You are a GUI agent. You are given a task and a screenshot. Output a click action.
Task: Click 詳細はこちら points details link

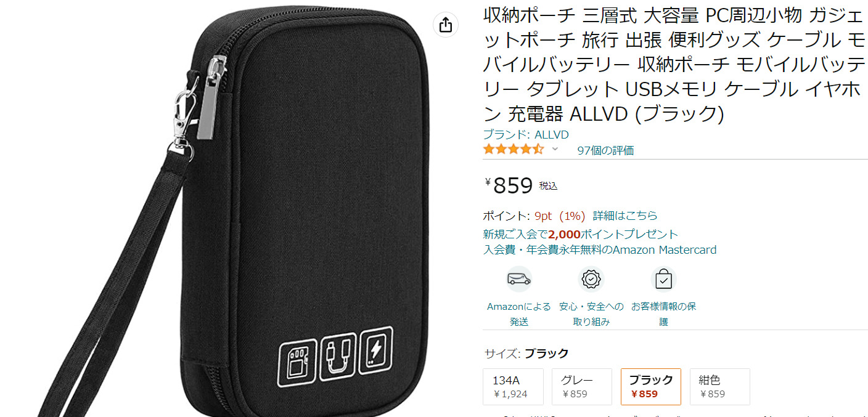(625, 216)
